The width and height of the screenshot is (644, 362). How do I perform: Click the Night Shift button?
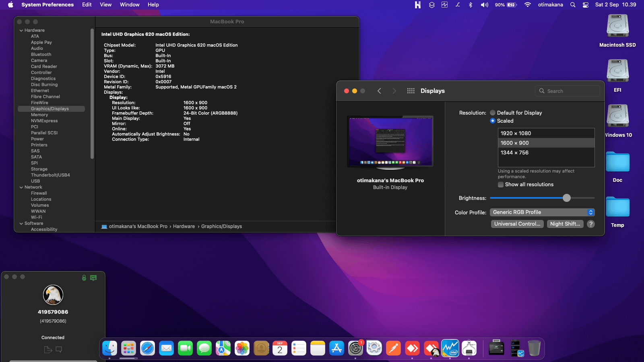click(x=565, y=224)
